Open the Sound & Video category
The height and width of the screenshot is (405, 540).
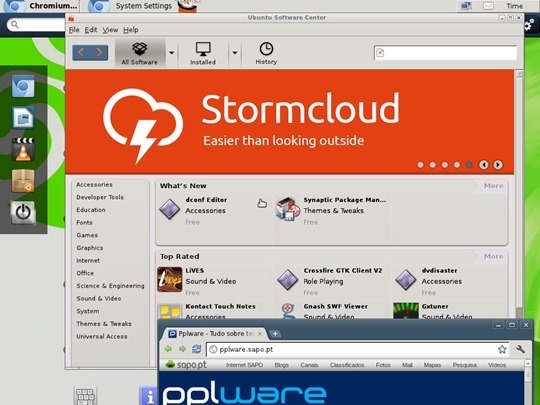99,299
